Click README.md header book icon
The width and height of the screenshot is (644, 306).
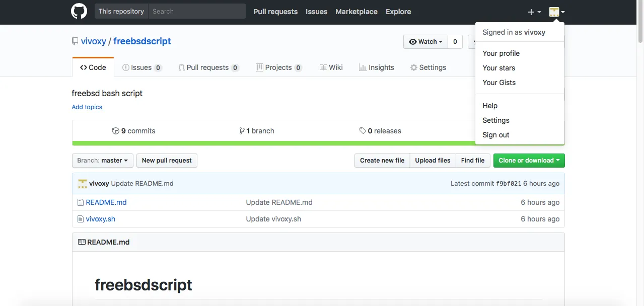click(82, 242)
